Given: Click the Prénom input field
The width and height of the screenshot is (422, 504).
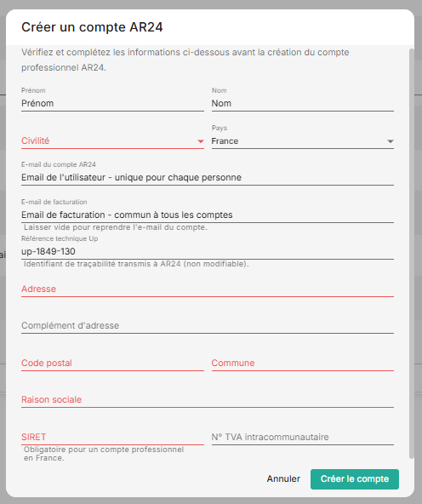Looking at the screenshot, I should (112, 104).
